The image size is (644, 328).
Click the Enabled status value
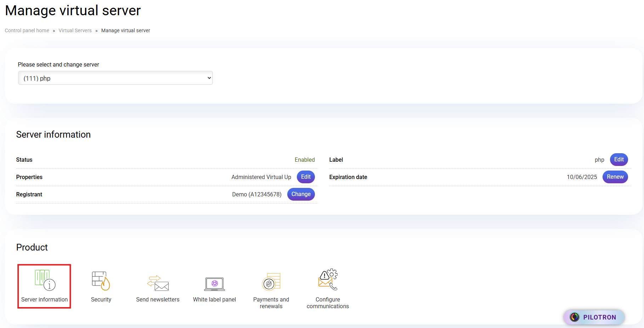pyautogui.click(x=305, y=160)
